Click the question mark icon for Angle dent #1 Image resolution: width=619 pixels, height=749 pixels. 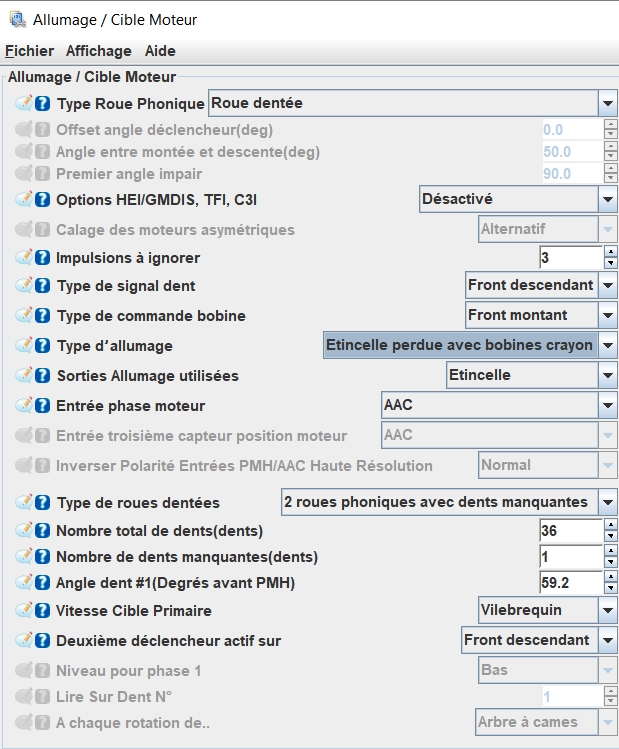pyautogui.click(x=43, y=583)
